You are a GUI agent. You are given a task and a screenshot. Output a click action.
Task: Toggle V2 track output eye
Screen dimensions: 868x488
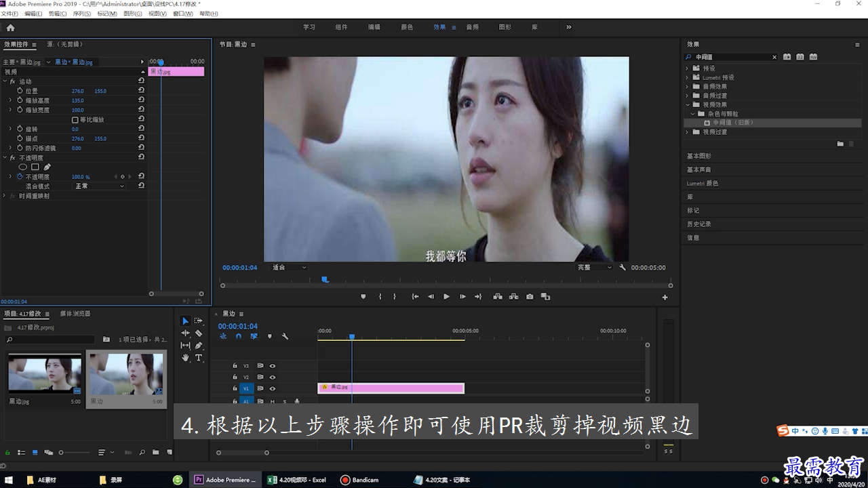click(x=273, y=377)
